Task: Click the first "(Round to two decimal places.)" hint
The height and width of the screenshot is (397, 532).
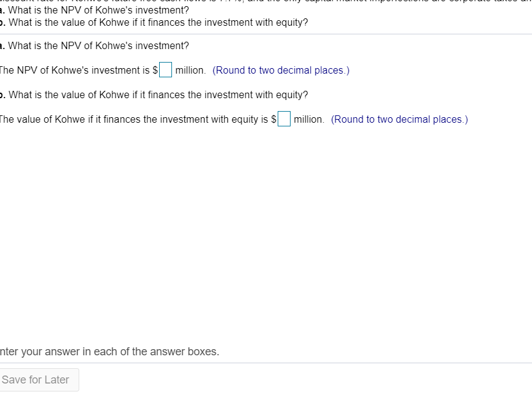Action: (281, 70)
